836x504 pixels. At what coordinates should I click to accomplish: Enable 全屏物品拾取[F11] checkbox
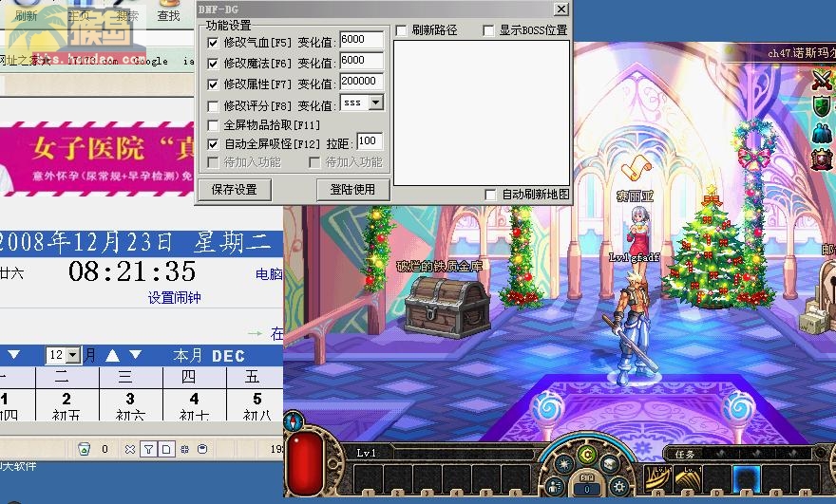pyautogui.click(x=213, y=125)
